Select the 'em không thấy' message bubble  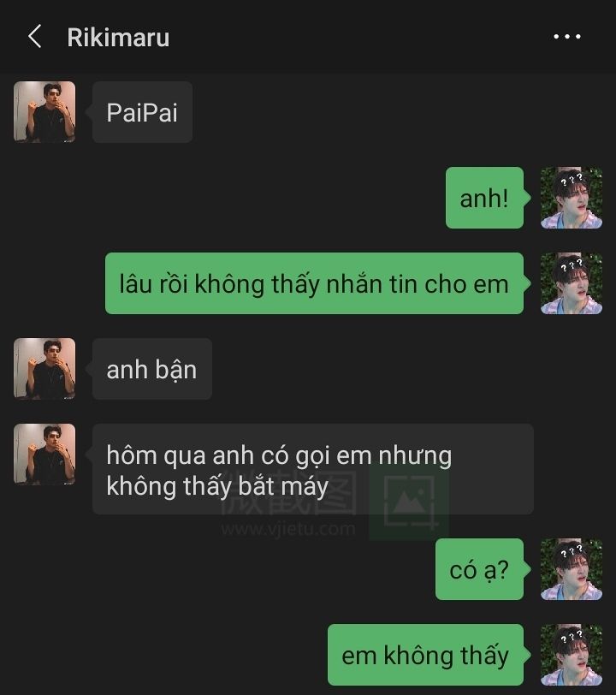pos(425,655)
